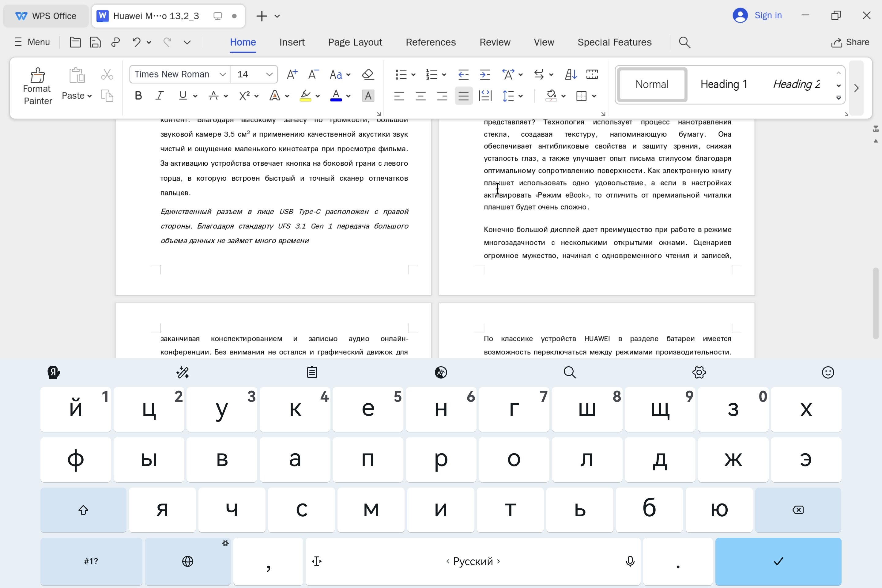
Task: Toggle the keyboard Shift key
Action: pyautogui.click(x=83, y=510)
